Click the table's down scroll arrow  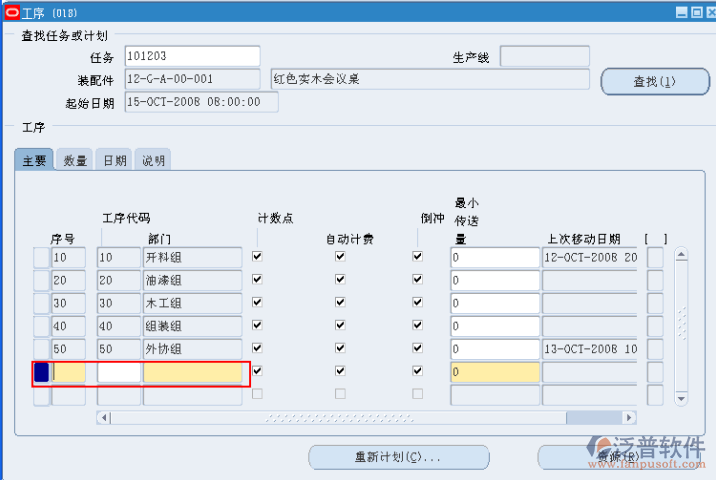tap(681, 399)
